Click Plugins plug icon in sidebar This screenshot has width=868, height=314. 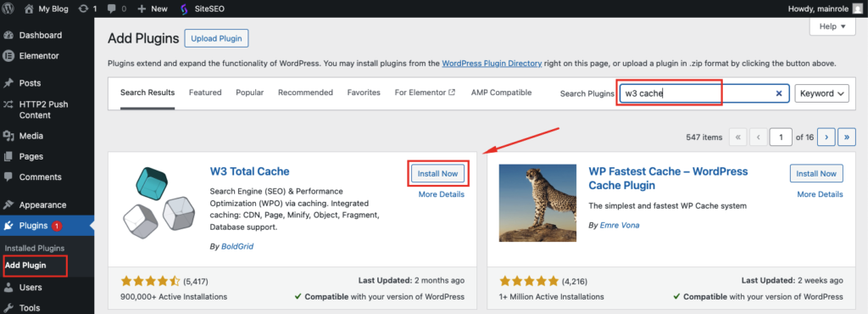(x=8, y=226)
